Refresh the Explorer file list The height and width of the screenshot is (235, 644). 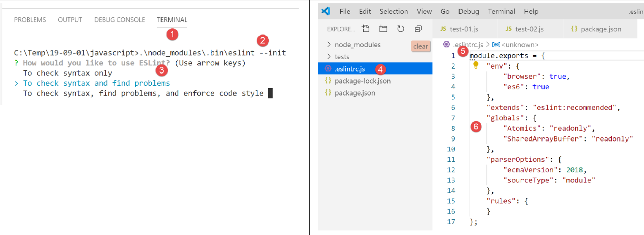pos(401,29)
